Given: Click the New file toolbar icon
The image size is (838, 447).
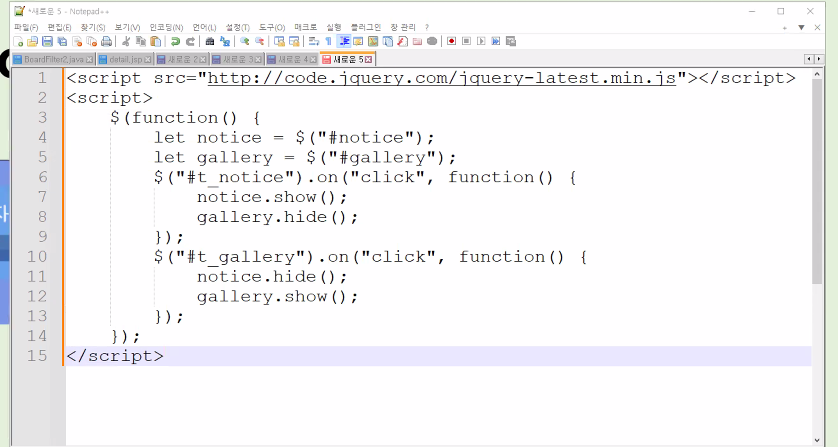Looking at the screenshot, I should click(x=18, y=41).
